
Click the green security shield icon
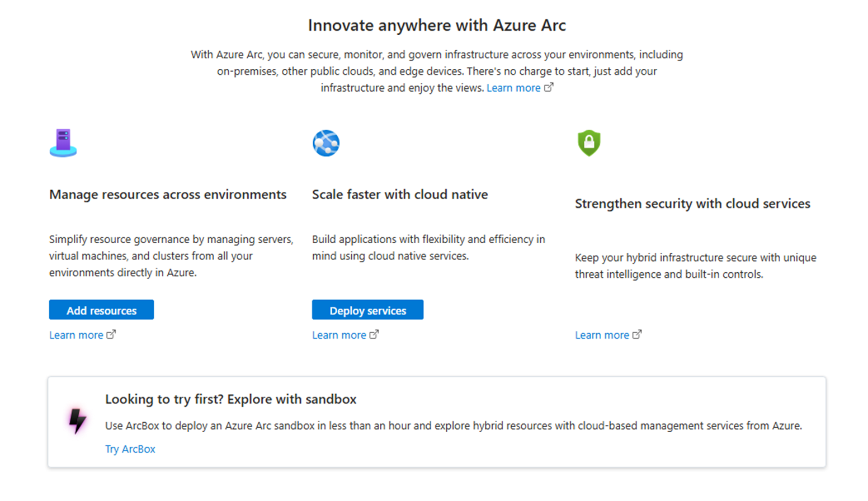click(x=589, y=143)
